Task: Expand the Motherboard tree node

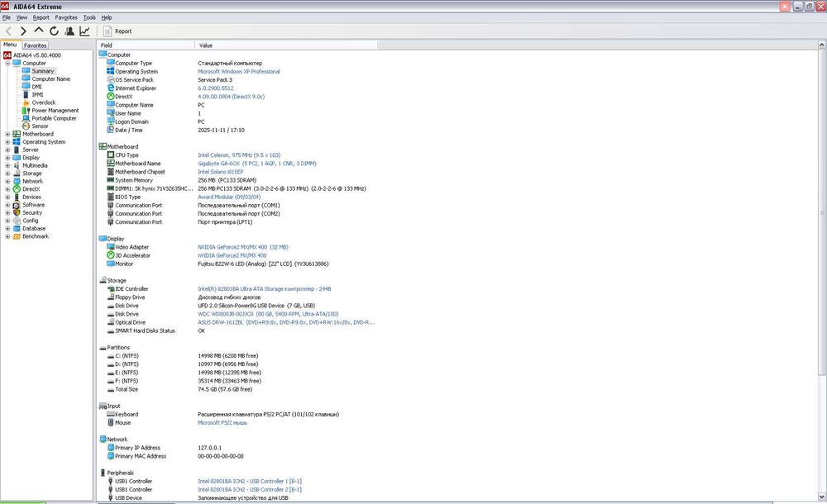Action: (7, 134)
